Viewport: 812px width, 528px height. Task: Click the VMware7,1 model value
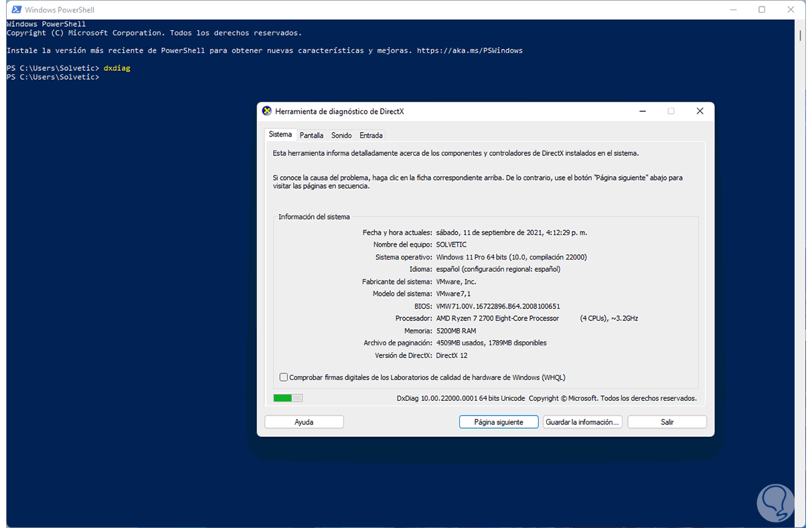point(453,294)
